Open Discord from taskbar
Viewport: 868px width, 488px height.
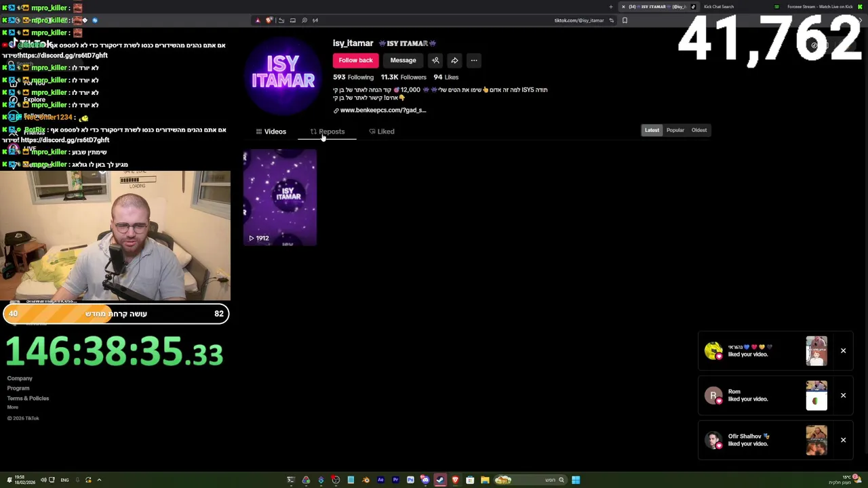tap(425, 480)
